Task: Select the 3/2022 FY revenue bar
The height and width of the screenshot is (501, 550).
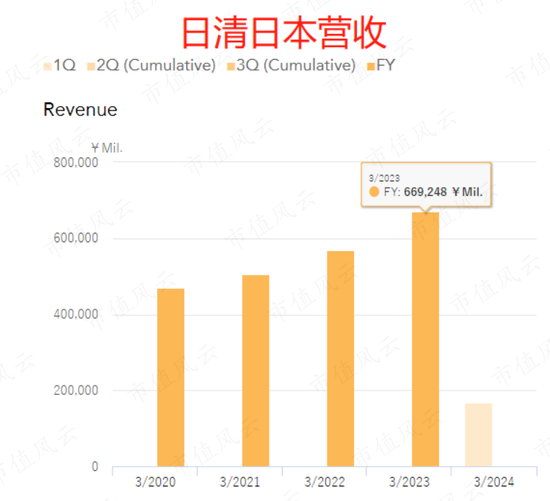Action: 341,359
